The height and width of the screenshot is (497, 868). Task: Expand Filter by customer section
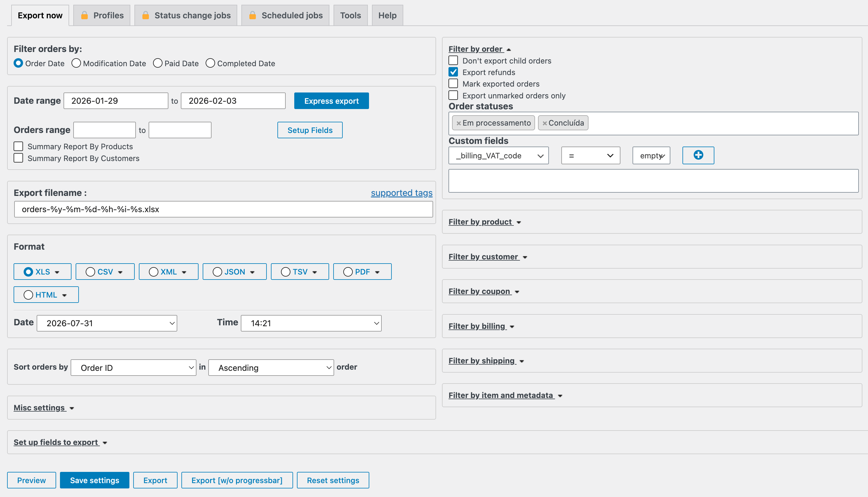(x=488, y=257)
